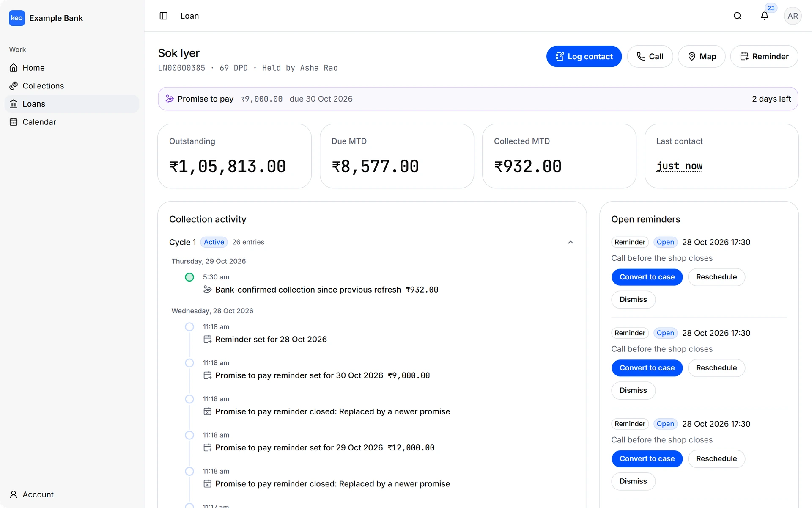
Task: Click the Active badge on Cycle 1
Action: pyautogui.click(x=214, y=242)
